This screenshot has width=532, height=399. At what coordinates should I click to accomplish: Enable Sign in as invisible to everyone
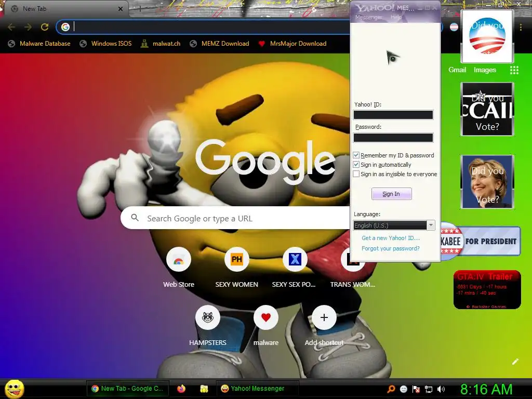(356, 174)
